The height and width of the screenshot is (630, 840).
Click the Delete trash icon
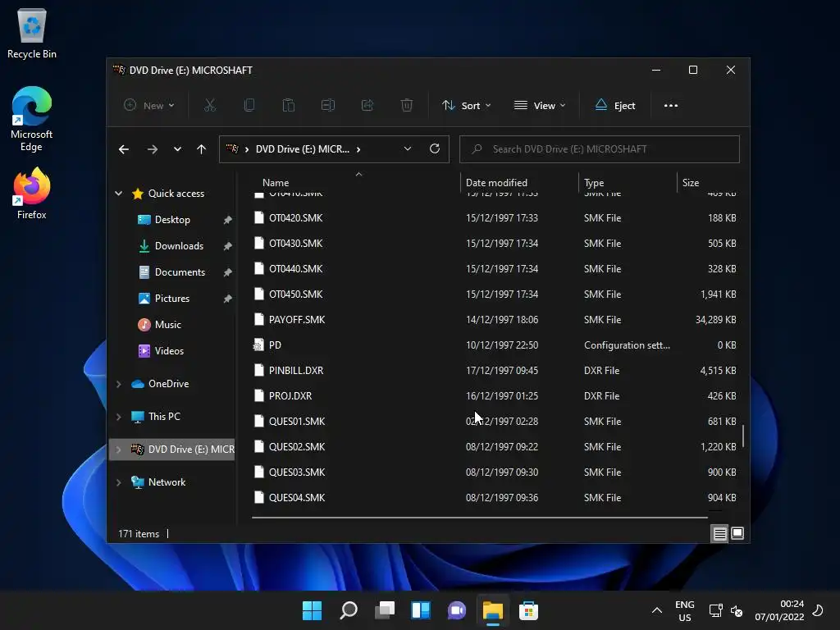[407, 106]
